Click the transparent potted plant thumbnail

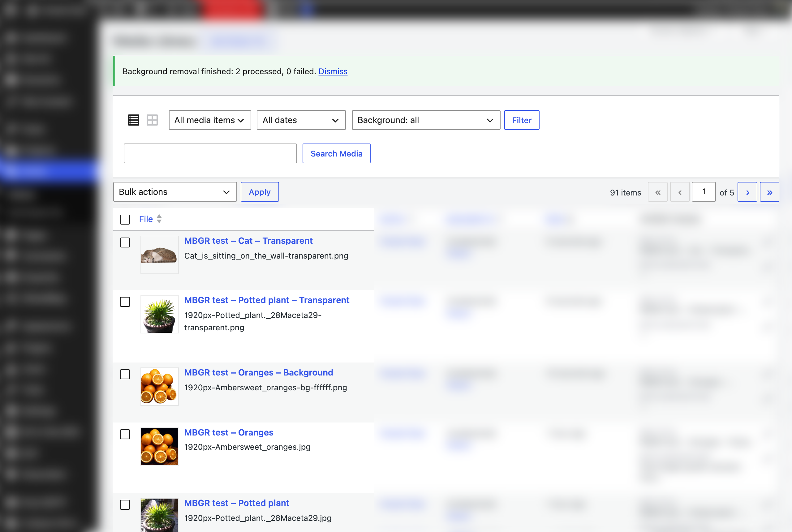tap(160, 314)
